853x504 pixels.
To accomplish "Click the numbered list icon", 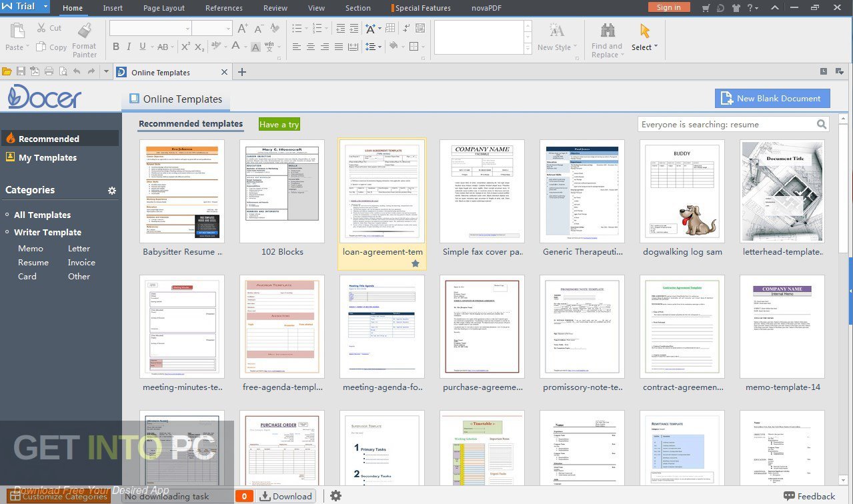I will [317, 28].
